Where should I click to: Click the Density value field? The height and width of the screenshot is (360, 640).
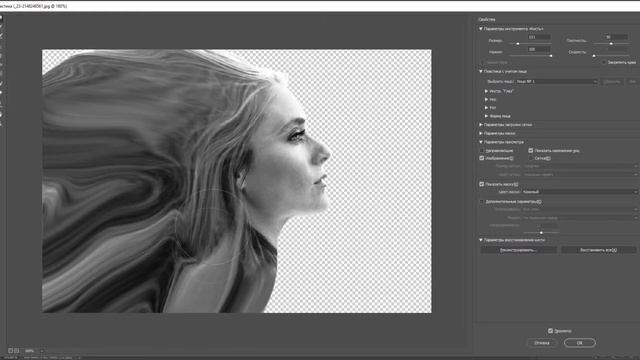pyautogui.click(x=616, y=37)
